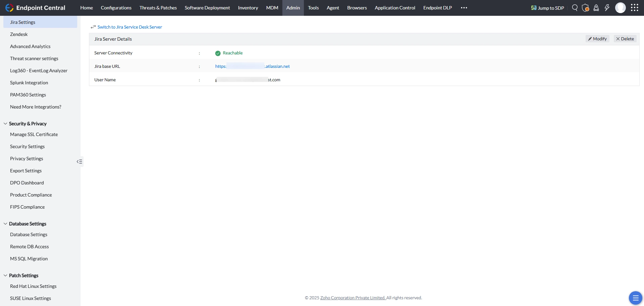
Task: Open the apps grid icon
Action: (635, 8)
